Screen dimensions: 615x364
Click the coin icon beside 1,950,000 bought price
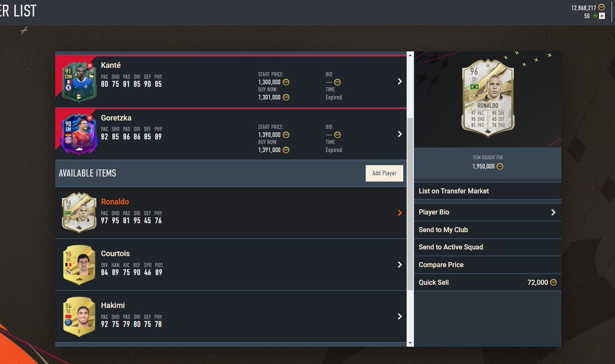click(x=500, y=166)
